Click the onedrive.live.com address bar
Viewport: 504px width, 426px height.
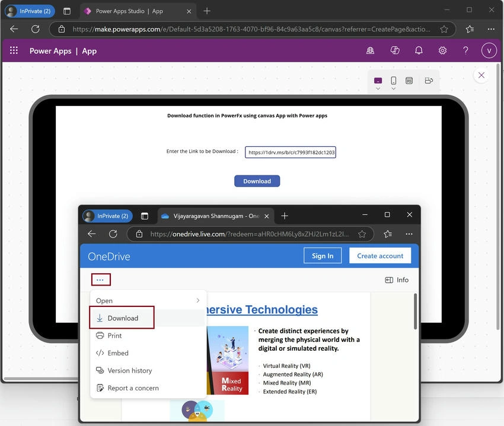(250, 234)
